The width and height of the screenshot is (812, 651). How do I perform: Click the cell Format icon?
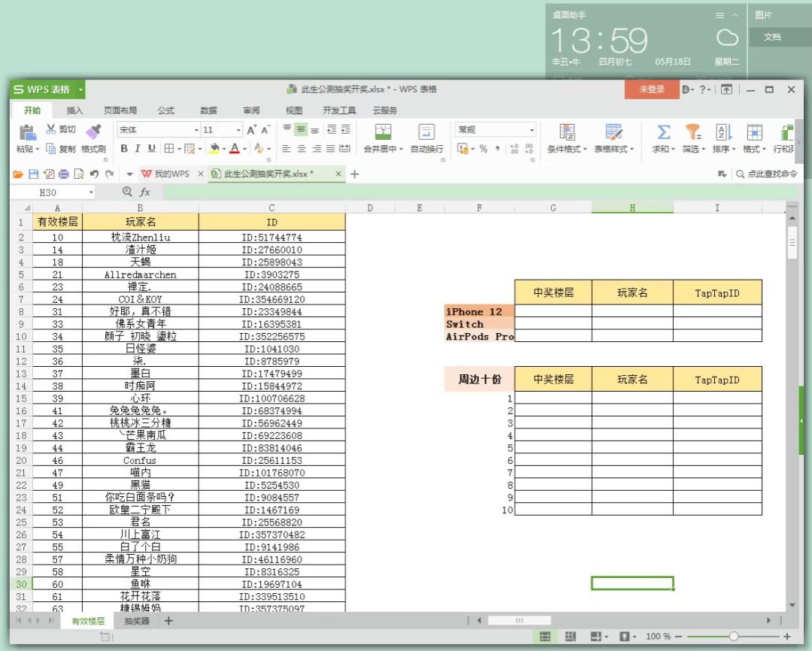point(754,132)
